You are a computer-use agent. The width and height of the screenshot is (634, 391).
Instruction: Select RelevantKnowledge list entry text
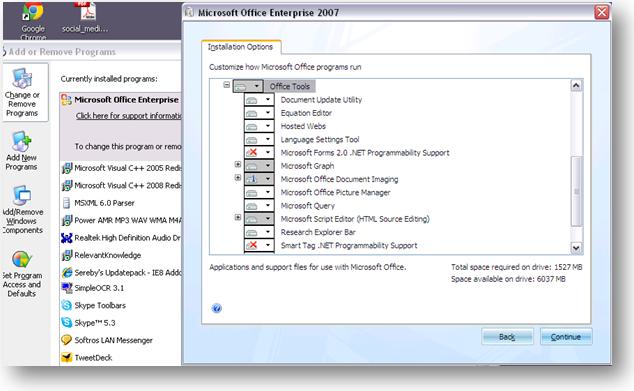click(x=108, y=256)
